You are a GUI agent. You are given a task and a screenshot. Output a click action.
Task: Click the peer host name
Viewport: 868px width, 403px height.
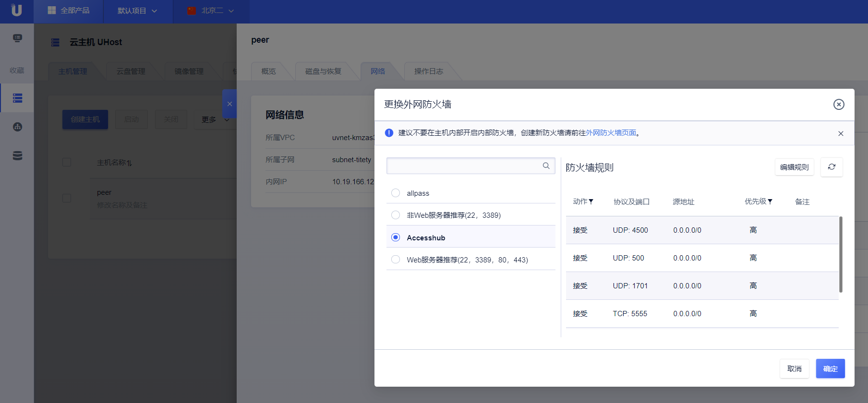coord(104,192)
